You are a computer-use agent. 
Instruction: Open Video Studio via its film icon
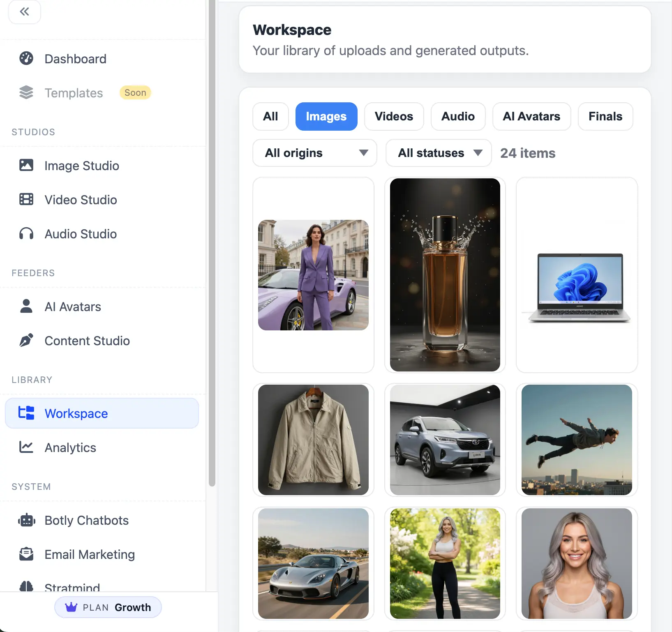point(26,199)
